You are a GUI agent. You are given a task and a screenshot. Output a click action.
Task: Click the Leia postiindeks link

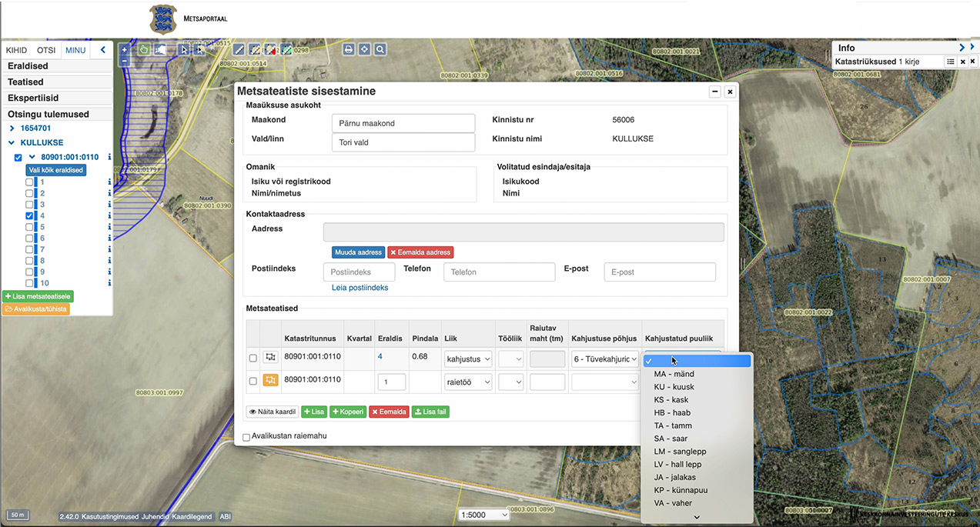(360, 288)
